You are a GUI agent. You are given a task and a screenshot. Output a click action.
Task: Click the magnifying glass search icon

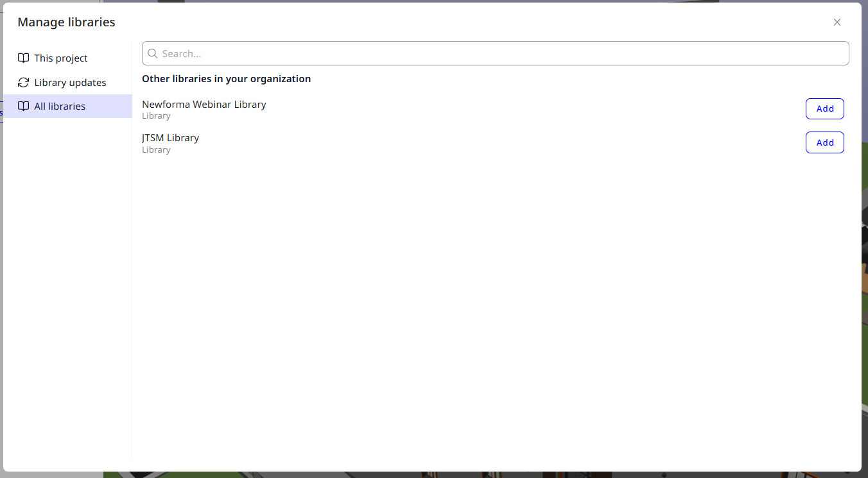pos(153,54)
